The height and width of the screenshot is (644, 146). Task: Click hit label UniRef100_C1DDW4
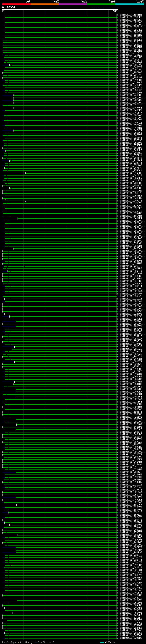pyautogui.click(x=131, y=93)
